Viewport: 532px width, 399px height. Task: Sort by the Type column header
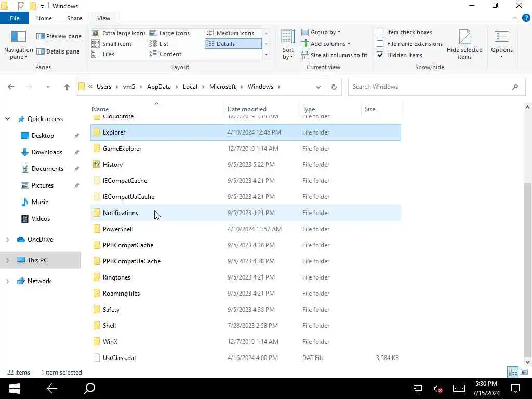point(330,109)
